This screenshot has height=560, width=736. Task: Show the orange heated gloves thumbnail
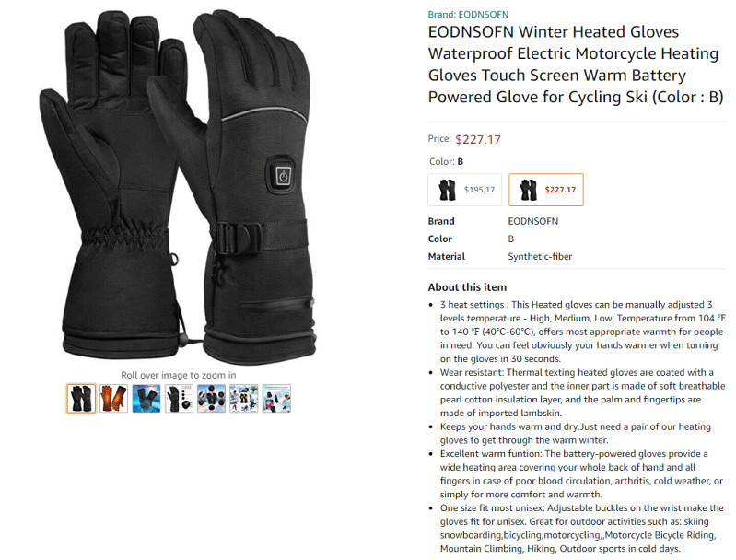click(113, 399)
